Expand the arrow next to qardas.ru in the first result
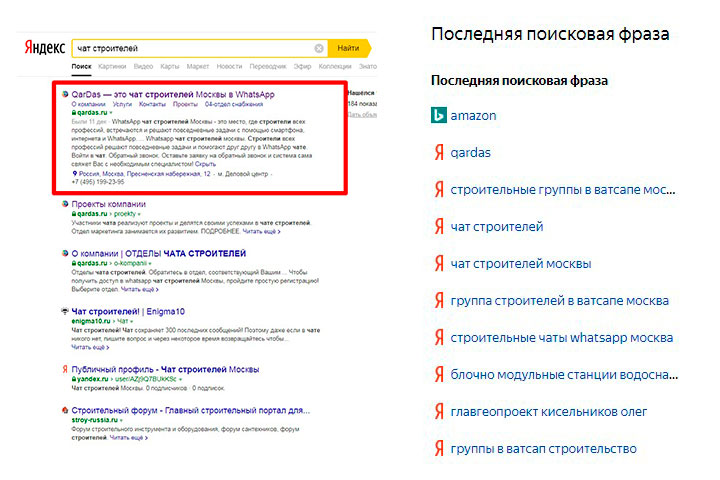The image size is (720, 480). pyautogui.click(x=111, y=113)
